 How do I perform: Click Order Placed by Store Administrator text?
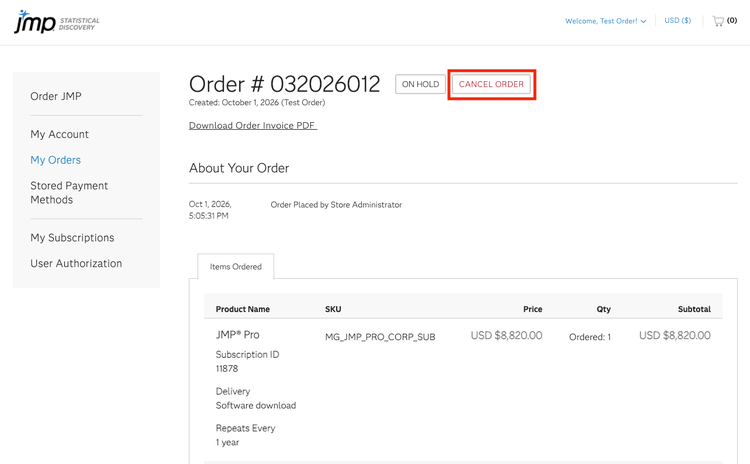click(336, 205)
